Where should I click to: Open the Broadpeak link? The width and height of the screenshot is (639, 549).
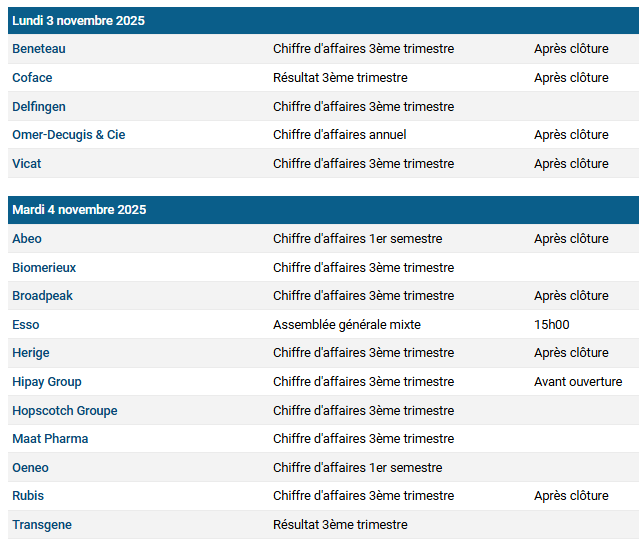[x=42, y=295]
